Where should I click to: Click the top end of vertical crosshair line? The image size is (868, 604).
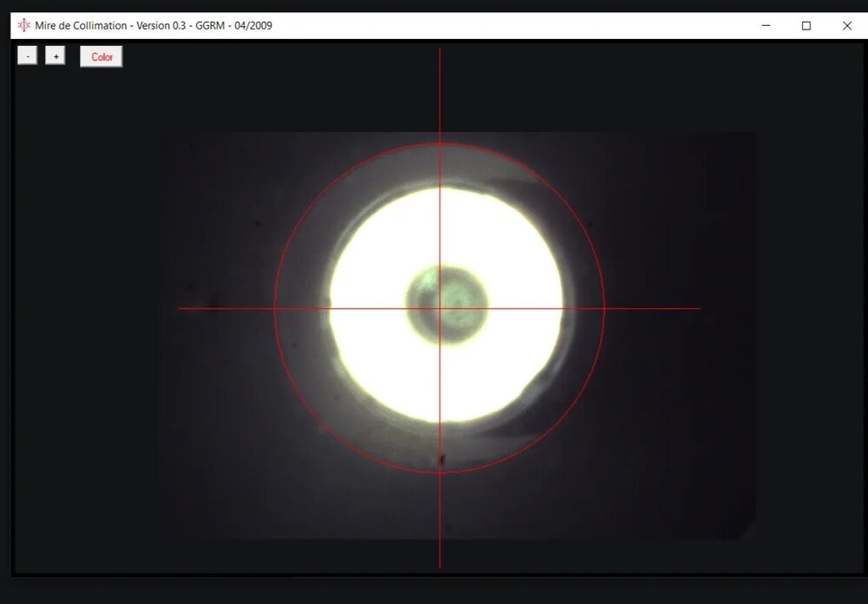pos(439,50)
